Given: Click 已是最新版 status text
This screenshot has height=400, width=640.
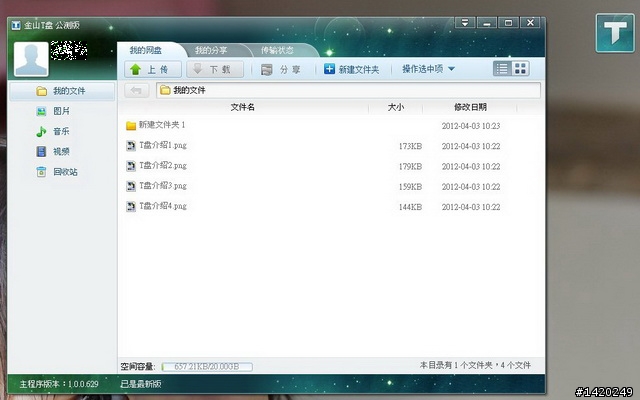Looking at the screenshot, I should tap(141, 384).
